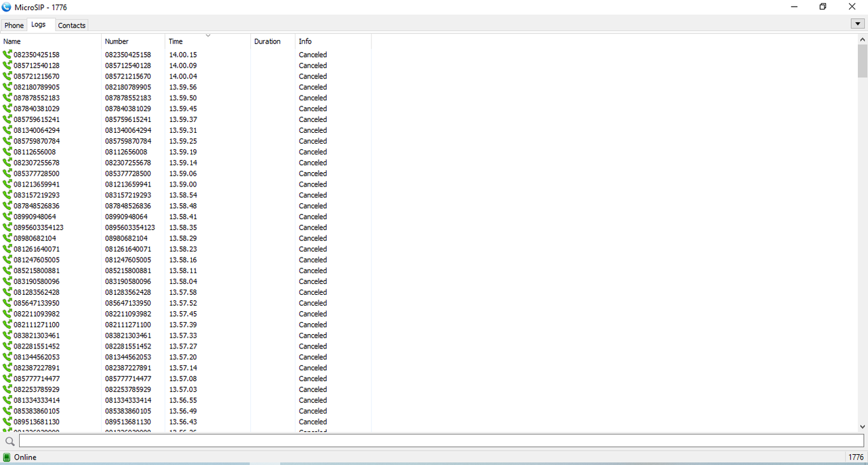
Task: Click time value 13.57.14
Action: coord(183,368)
